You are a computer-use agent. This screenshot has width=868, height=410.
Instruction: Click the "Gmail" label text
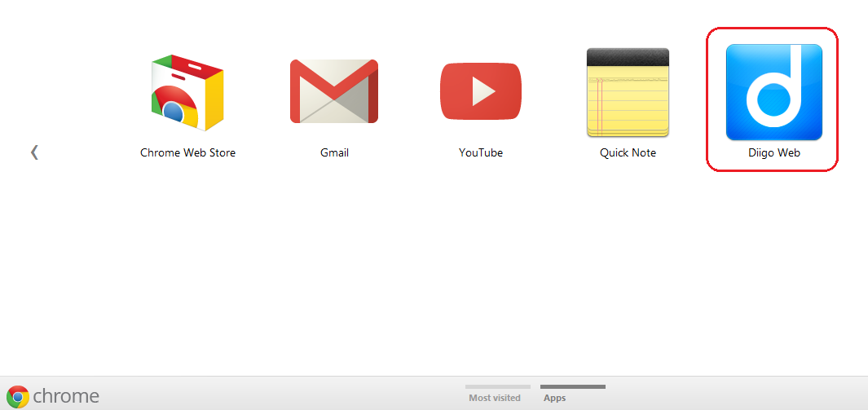coord(334,152)
